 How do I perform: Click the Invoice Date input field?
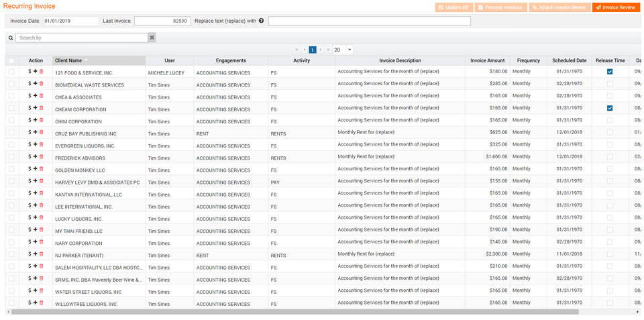click(x=70, y=21)
